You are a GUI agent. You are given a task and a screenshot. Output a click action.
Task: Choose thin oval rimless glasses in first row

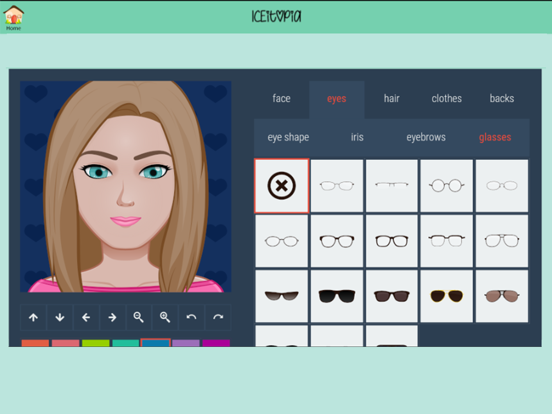337,186
